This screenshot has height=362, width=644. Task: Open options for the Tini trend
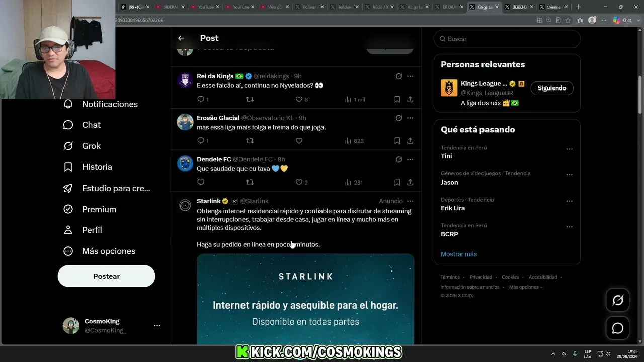[x=569, y=149]
